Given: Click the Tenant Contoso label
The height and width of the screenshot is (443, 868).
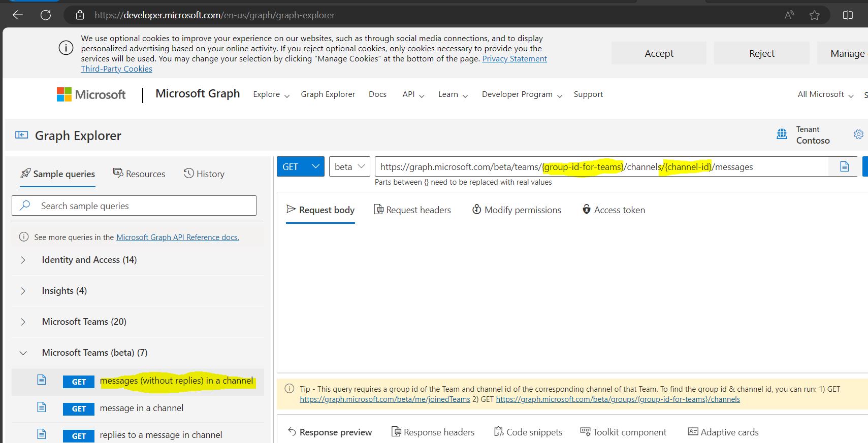Looking at the screenshot, I should pyautogui.click(x=813, y=135).
